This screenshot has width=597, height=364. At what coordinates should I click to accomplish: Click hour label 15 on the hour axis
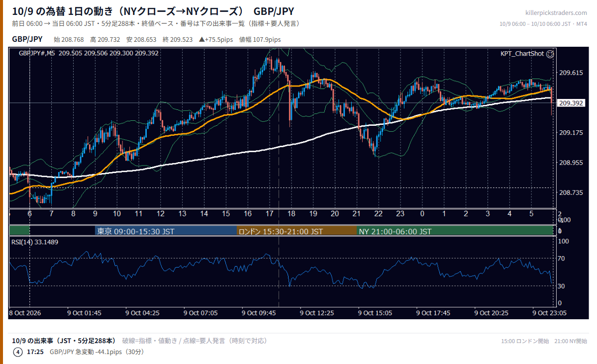coord(226,214)
